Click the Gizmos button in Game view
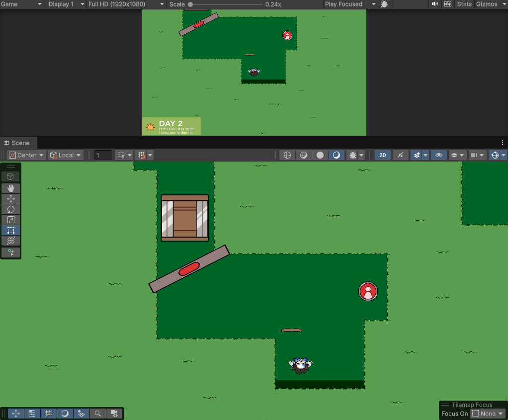This screenshot has width=508, height=420. 486,4
